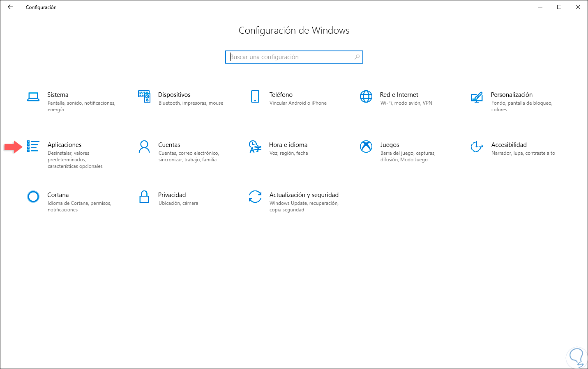Open the Dispositivos keyboard icon

point(144,96)
